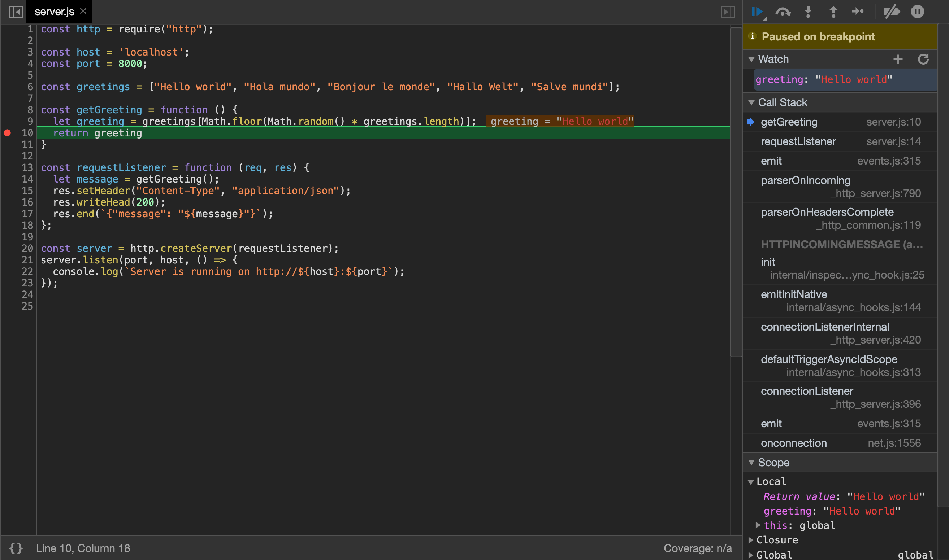The height and width of the screenshot is (560, 949).
Task: Click greeting variable in Local scope
Action: click(832, 511)
